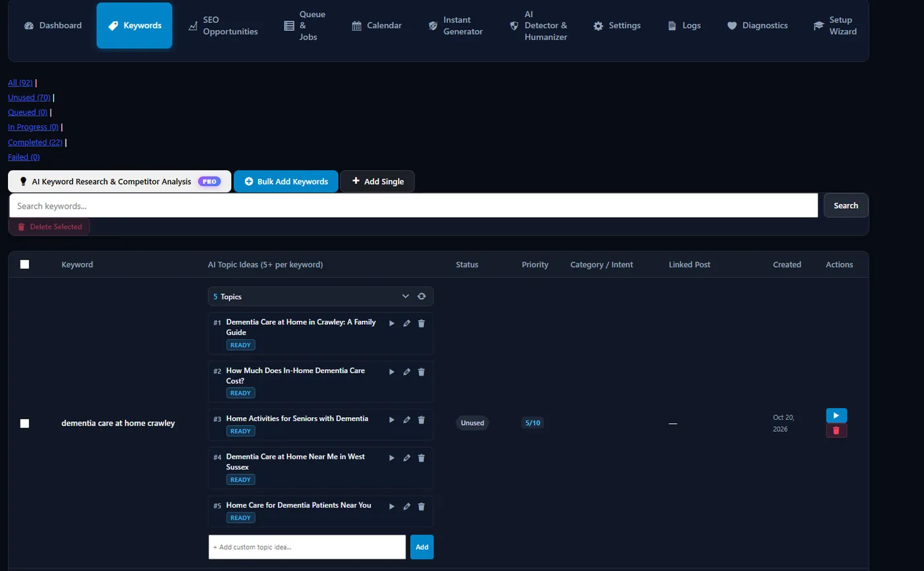Edit topic "Dementia Care at Home Near Me"
924x571 pixels.
tap(407, 458)
